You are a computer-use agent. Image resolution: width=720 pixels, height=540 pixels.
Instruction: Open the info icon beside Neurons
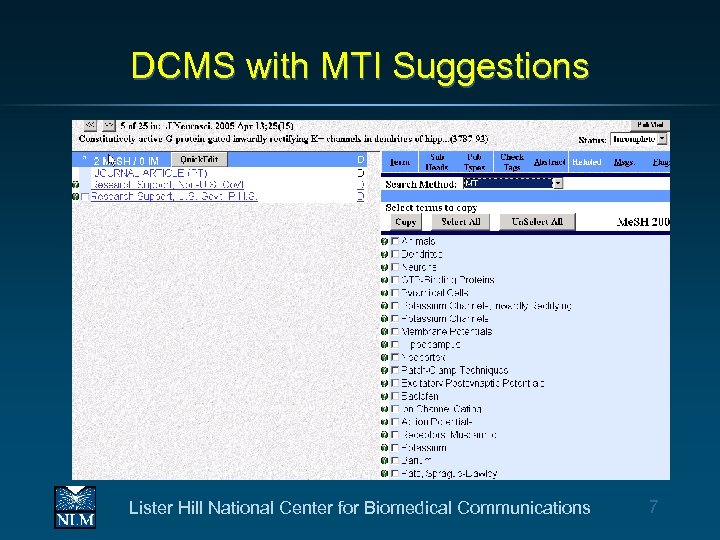[x=385, y=267]
